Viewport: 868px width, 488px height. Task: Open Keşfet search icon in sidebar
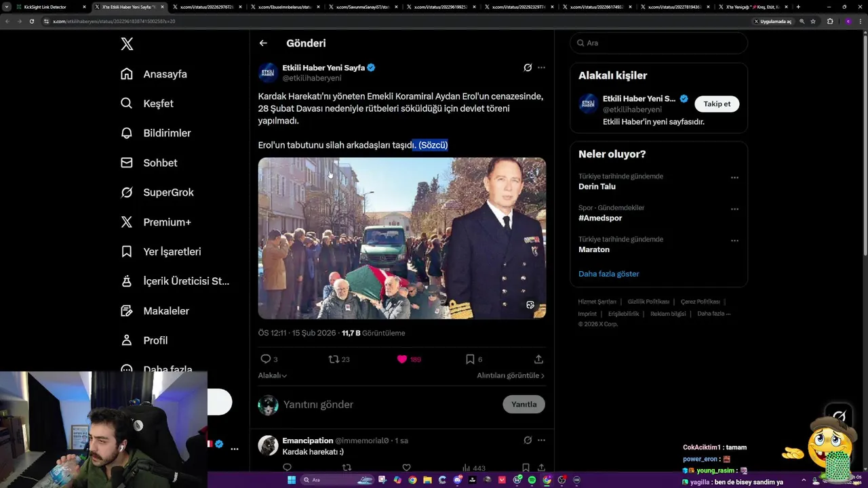click(127, 104)
